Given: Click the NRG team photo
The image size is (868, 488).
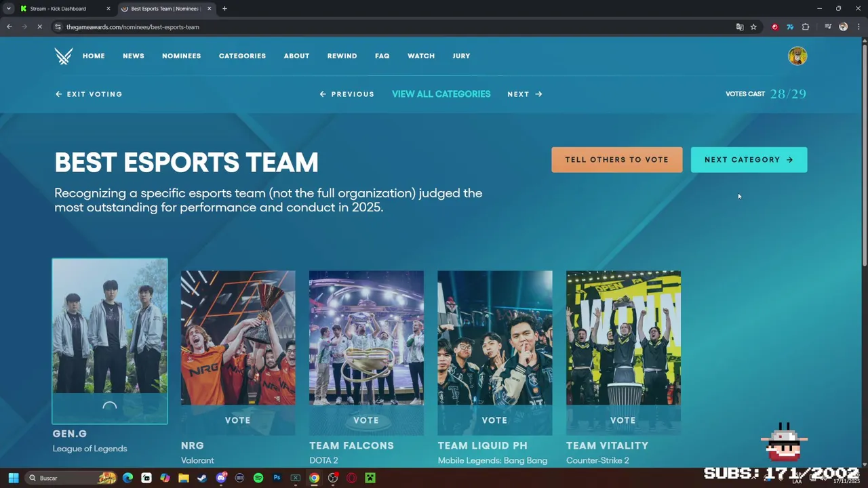Looking at the screenshot, I should click(x=238, y=338).
